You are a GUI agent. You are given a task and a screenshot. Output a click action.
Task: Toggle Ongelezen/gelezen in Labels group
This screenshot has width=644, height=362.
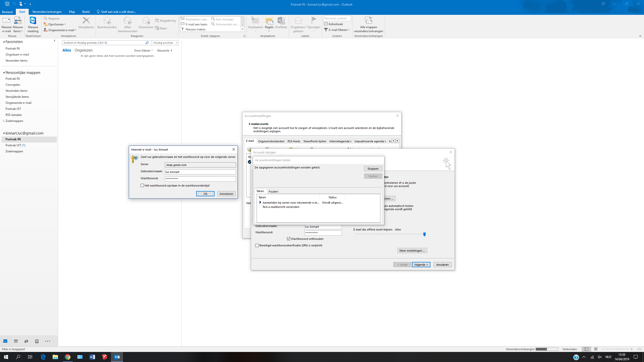point(298,25)
